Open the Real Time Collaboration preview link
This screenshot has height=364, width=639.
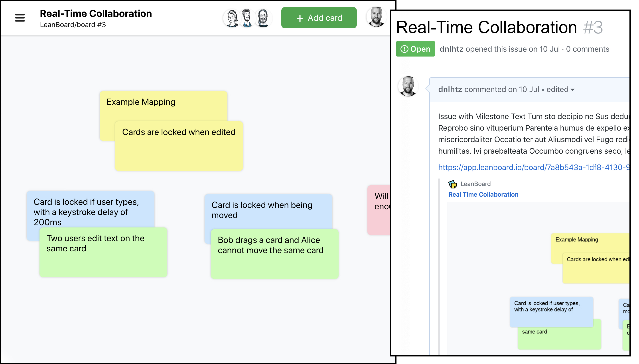point(483,194)
